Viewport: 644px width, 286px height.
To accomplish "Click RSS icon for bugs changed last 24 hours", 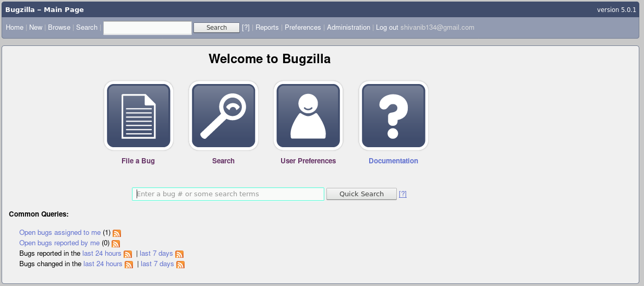I will point(129,265).
